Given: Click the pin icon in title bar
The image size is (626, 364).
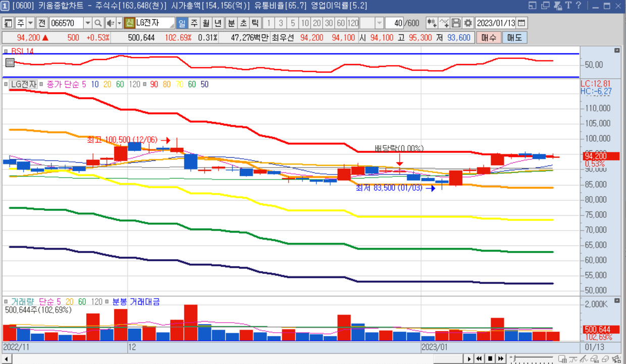Looking at the screenshot, I should pyautogui.click(x=557, y=6).
